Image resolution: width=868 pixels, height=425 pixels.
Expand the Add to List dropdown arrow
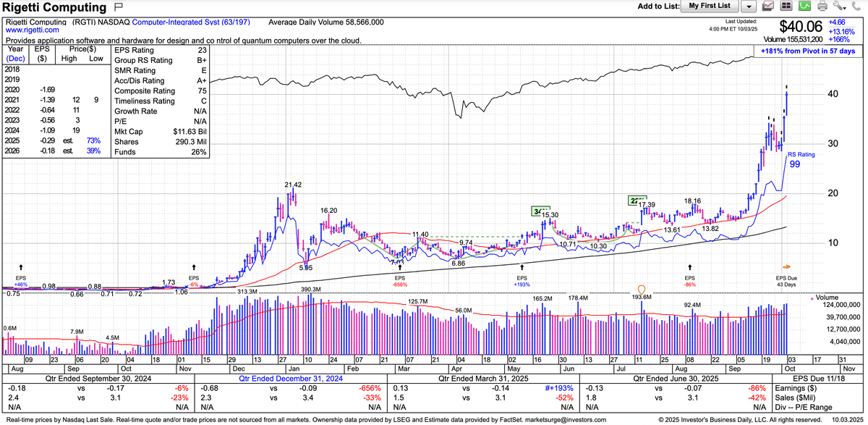(749, 7)
